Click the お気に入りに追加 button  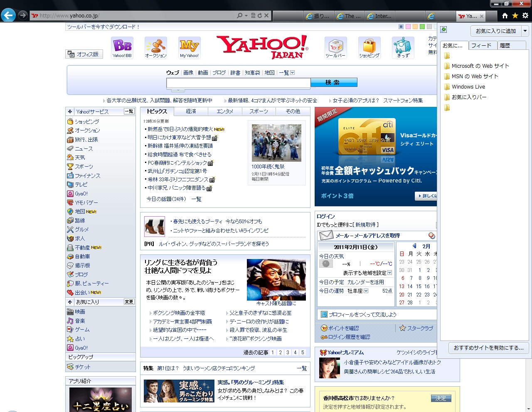pos(496,31)
